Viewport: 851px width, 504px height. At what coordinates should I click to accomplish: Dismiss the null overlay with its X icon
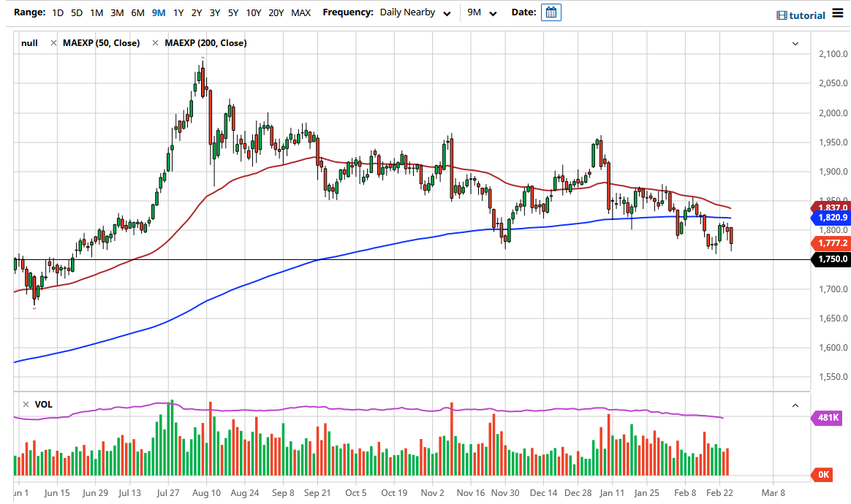point(53,42)
